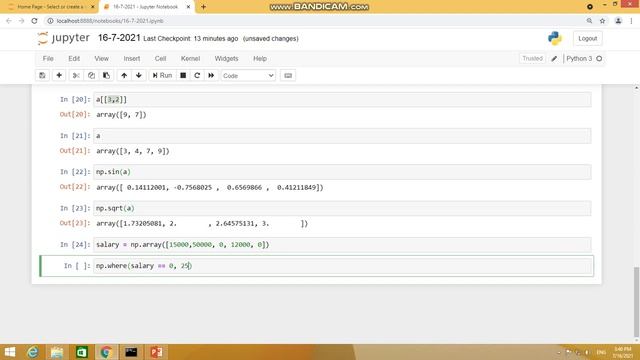Save notebook with the floppy disk icon

coord(42,76)
